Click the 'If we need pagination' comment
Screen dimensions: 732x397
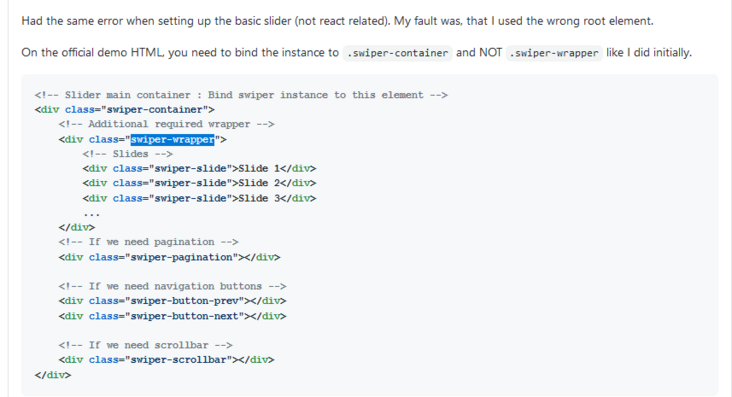[148, 241]
